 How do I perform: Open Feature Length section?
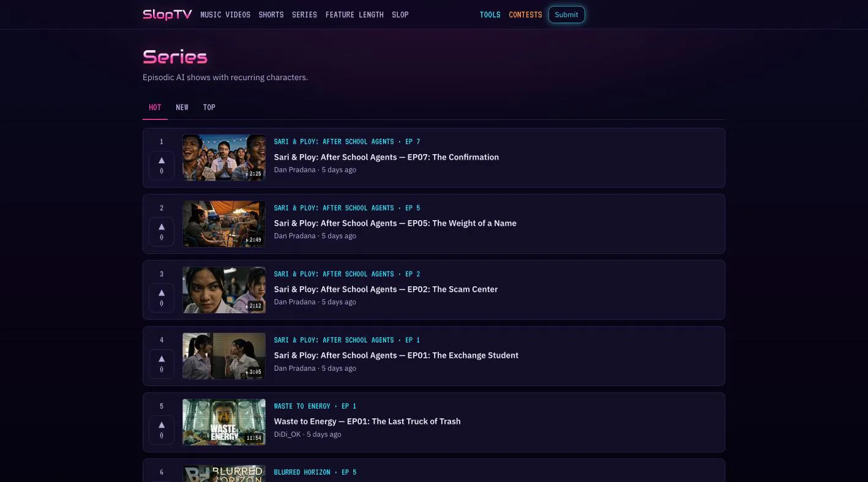(x=354, y=15)
